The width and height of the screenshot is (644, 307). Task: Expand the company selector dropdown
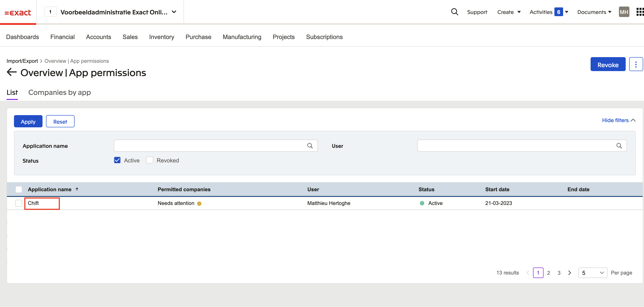174,12
